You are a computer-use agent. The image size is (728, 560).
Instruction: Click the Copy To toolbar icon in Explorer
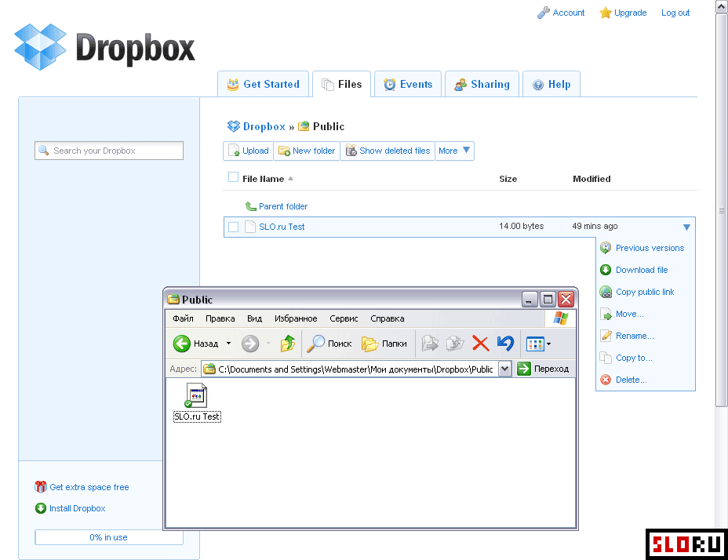[455, 344]
